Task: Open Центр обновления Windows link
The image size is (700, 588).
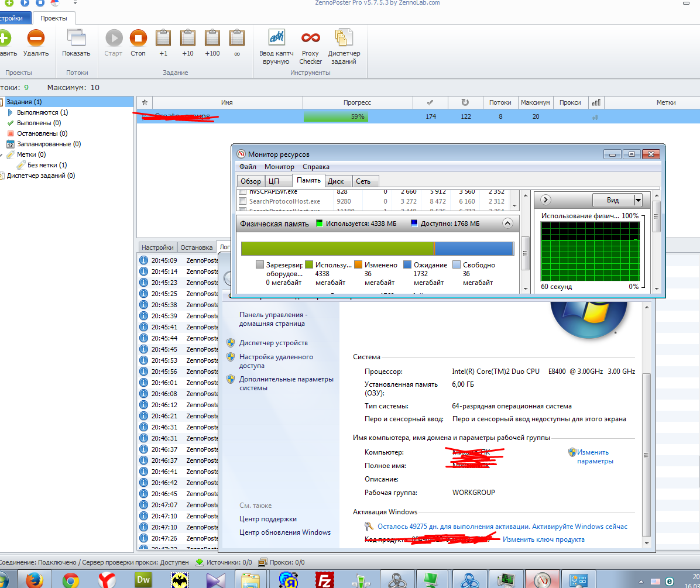Action: [285, 532]
